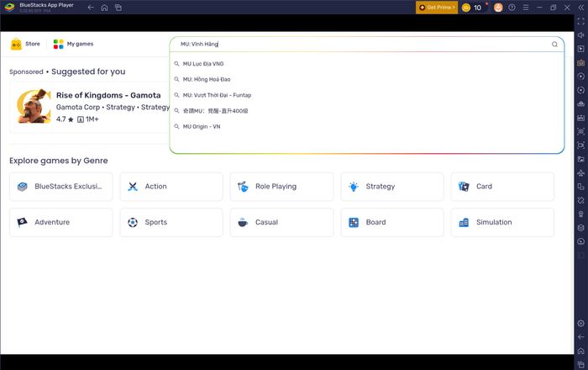This screenshot has height=370, width=588.
Task: Click the sidebar back arrow
Action: (x=581, y=337)
